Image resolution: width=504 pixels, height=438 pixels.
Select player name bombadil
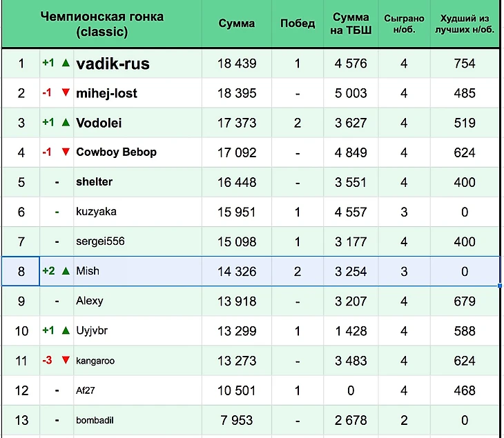(96, 420)
